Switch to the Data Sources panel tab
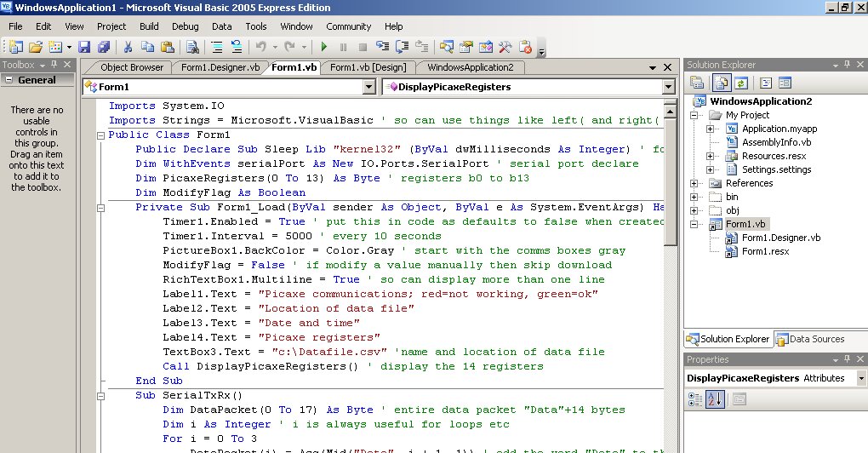This screenshot has height=453, width=868. point(811,339)
